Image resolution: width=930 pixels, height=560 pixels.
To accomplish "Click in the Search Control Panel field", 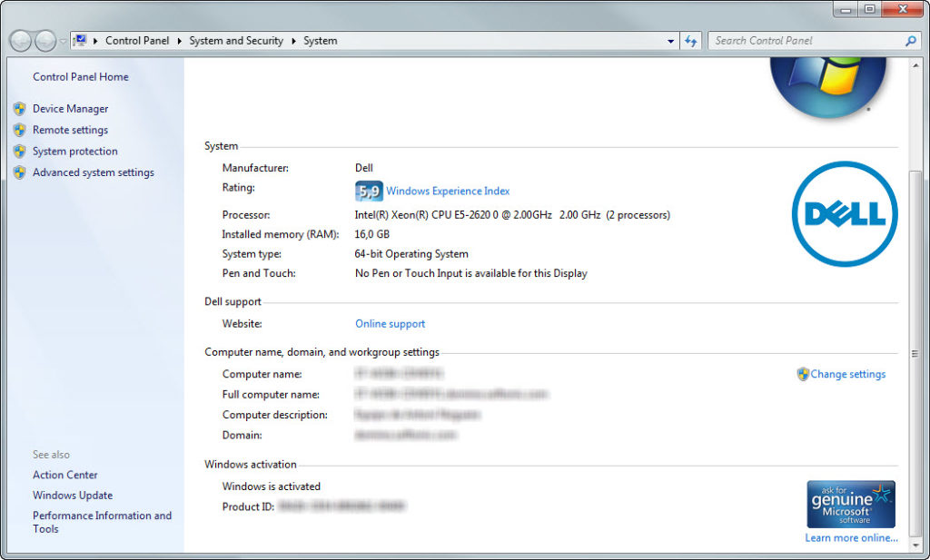I will coord(804,41).
